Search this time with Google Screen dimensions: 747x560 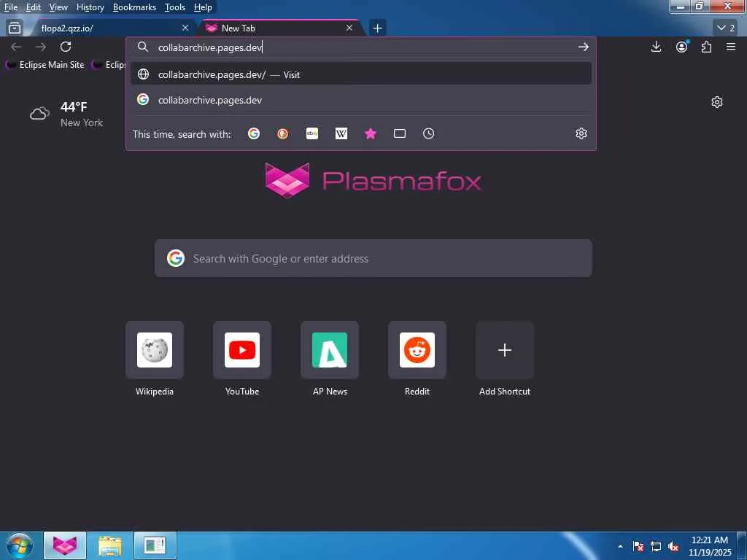(x=254, y=134)
